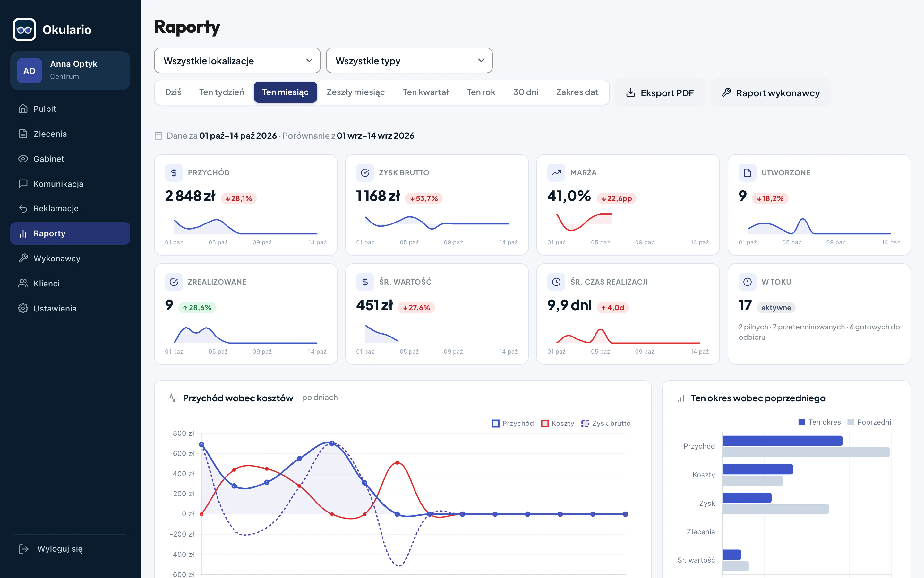Screen dimensions: 924x578
Task: Select the Ten rok tab
Action: click(x=481, y=92)
